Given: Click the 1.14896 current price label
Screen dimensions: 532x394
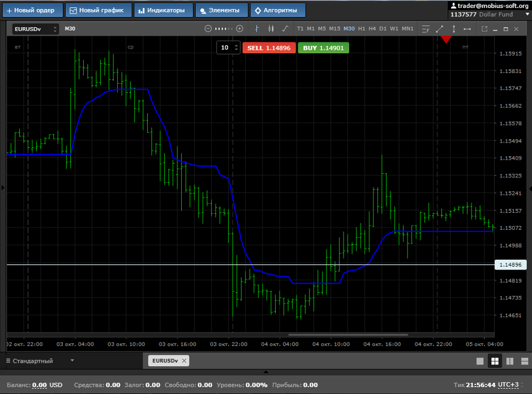Looking at the screenshot, I should point(510,265).
